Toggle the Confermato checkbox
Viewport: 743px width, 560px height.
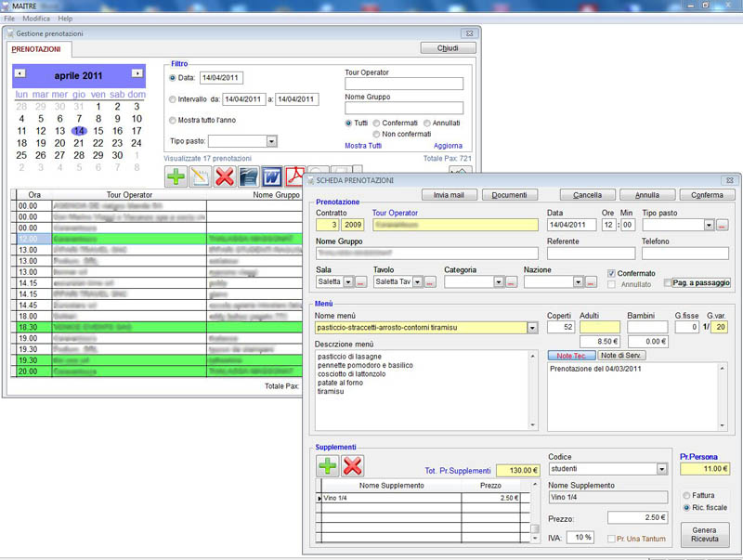611,273
